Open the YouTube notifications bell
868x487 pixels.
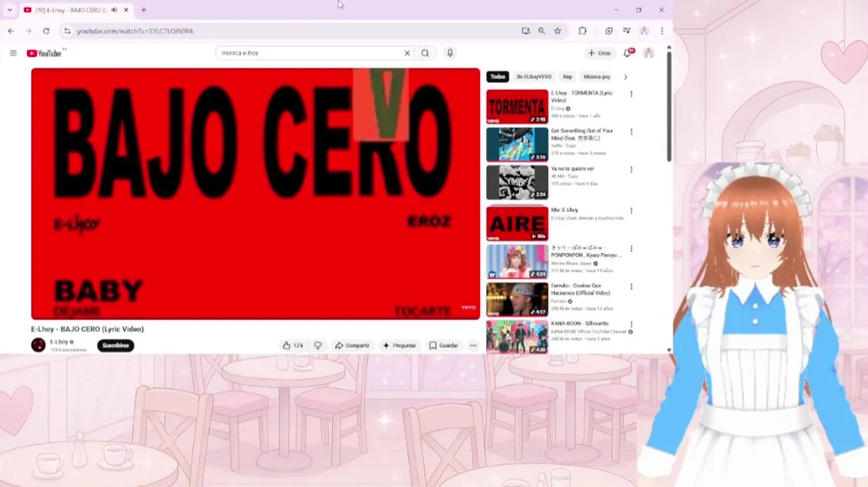pyautogui.click(x=627, y=53)
